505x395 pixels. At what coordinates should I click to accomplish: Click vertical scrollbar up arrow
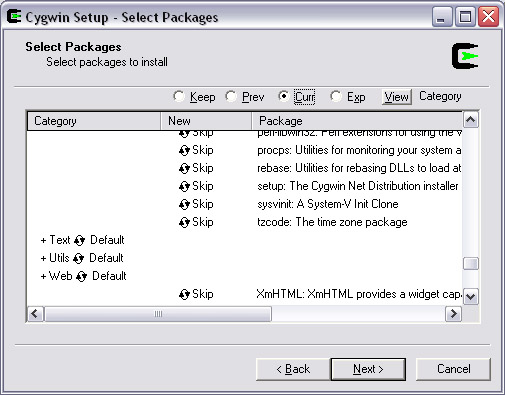pyautogui.click(x=471, y=120)
